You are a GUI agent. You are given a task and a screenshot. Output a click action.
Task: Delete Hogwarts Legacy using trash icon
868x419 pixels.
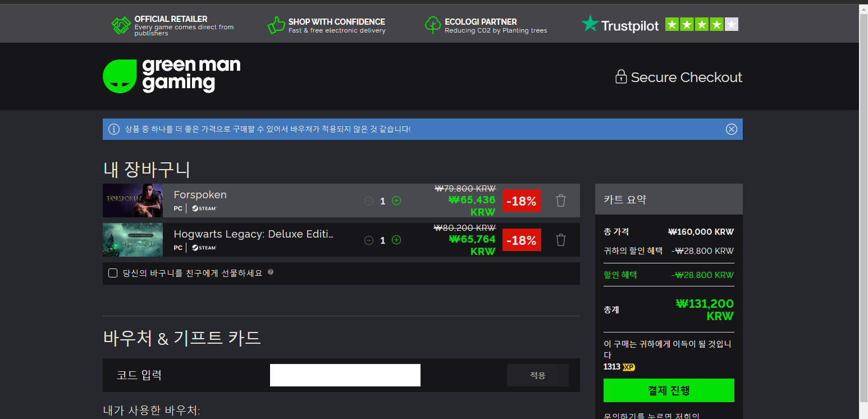pyautogui.click(x=560, y=240)
